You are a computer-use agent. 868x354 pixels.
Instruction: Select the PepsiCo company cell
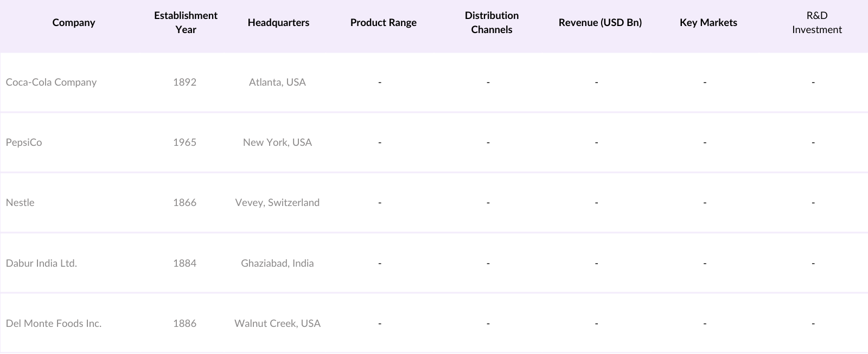tap(24, 143)
